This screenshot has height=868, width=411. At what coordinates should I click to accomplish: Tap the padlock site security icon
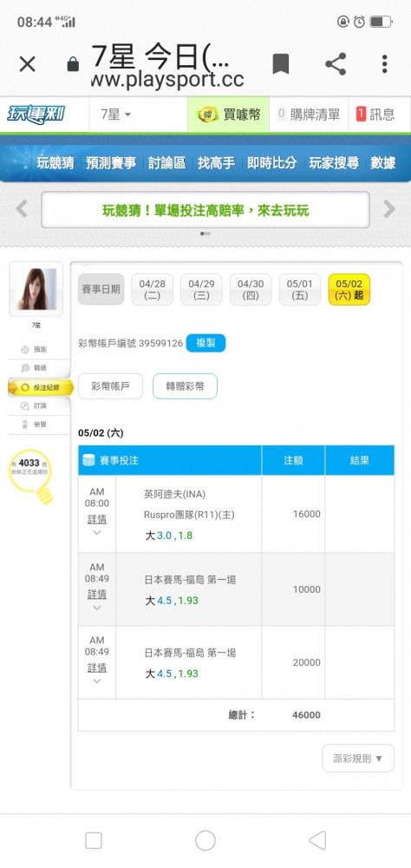(x=73, y=65)
